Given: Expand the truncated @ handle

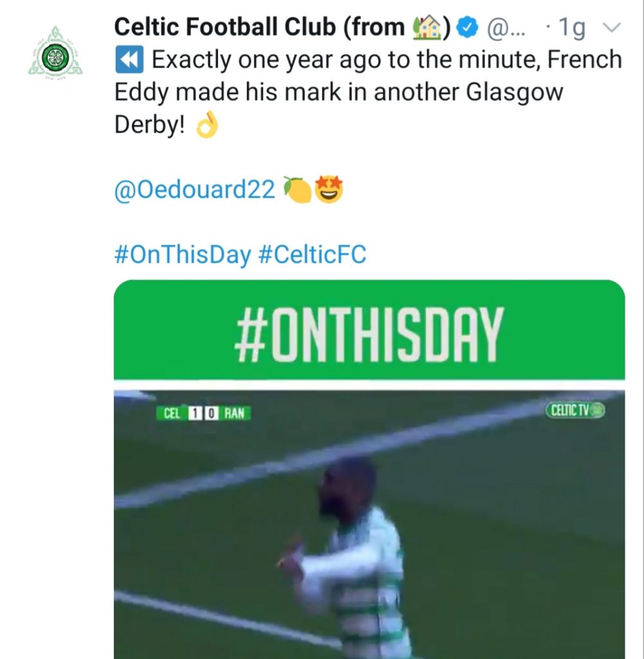Looking at the screenshot, I should [501, 27].
